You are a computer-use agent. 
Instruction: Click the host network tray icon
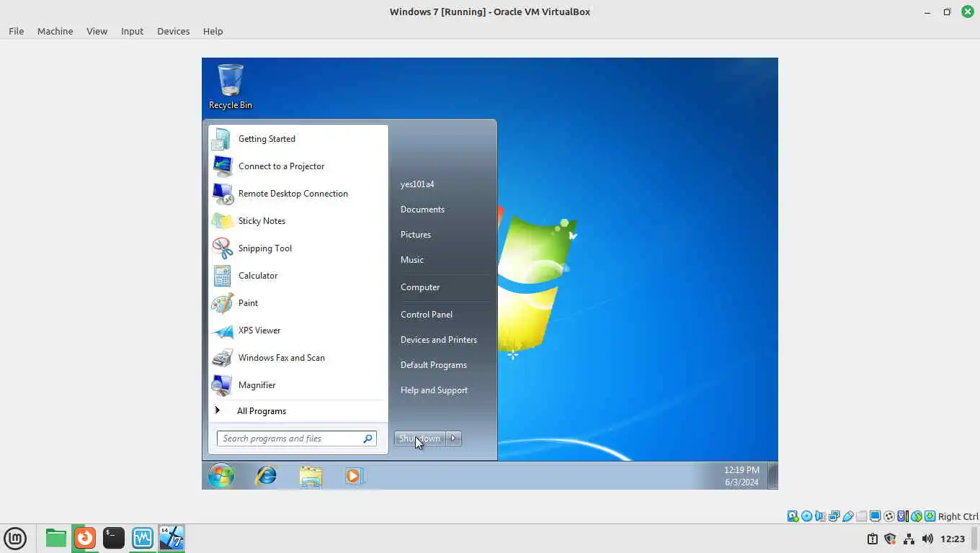tap(909, 539)
